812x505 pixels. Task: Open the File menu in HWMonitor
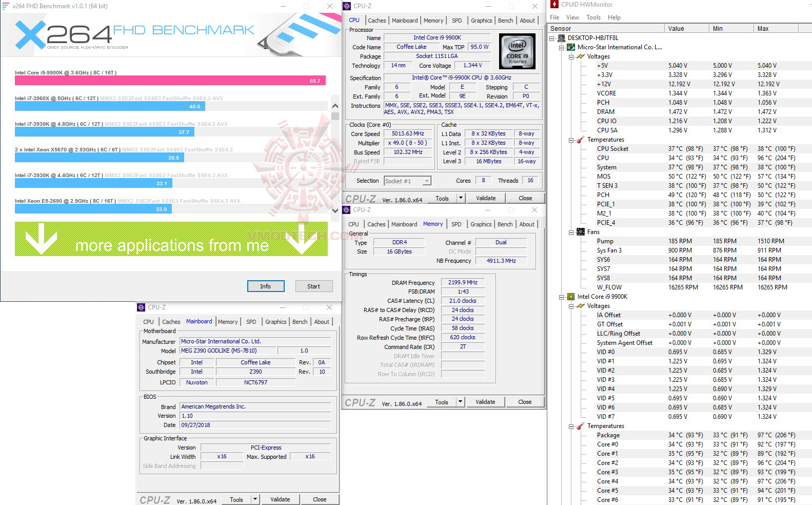tap(554, 17)
